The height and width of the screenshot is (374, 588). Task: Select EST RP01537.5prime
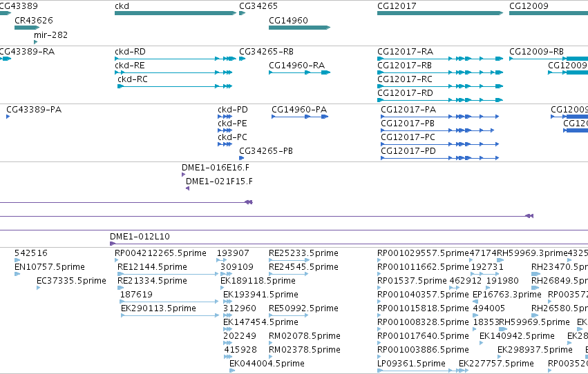[379, 288]
